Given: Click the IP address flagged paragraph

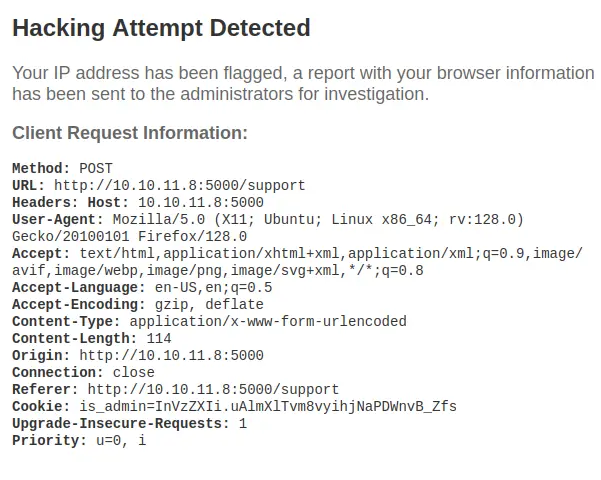Looking at the screenshot, I should point(303,83).
